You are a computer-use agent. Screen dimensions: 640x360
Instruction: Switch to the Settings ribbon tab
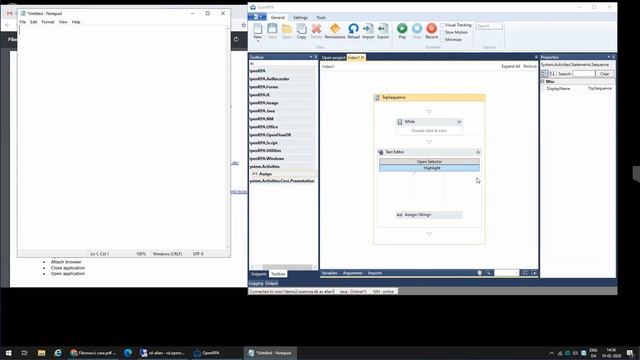(300, 18)
